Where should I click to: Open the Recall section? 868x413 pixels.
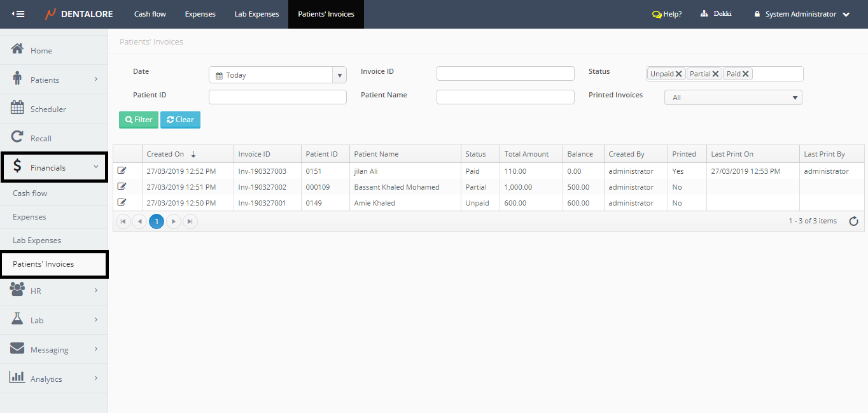coord(41,138)
